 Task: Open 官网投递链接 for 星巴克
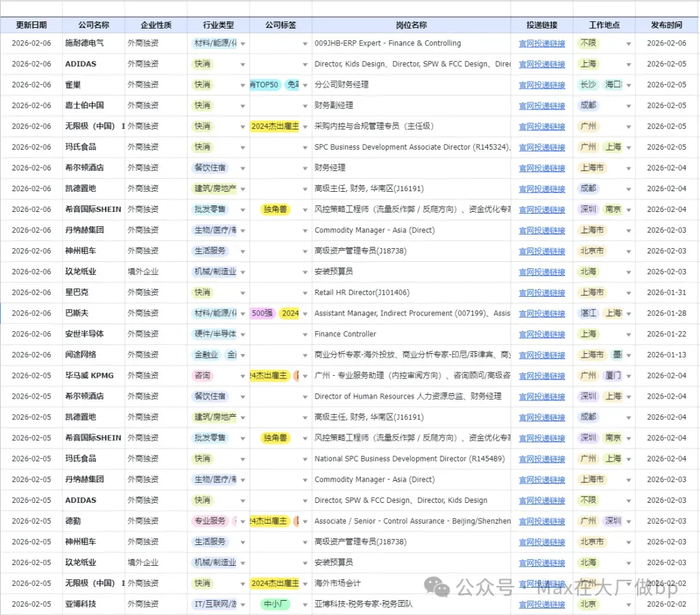(541, 293)
